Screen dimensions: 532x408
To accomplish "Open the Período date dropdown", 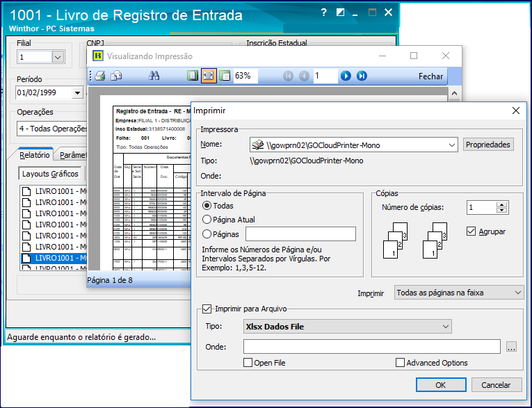I will tap(78, 92).
